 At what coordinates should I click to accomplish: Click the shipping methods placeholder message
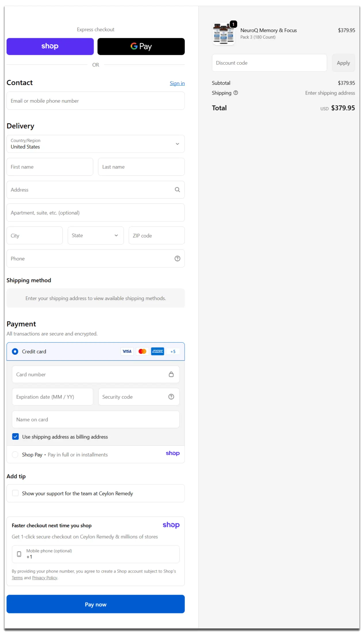[95, 298]
